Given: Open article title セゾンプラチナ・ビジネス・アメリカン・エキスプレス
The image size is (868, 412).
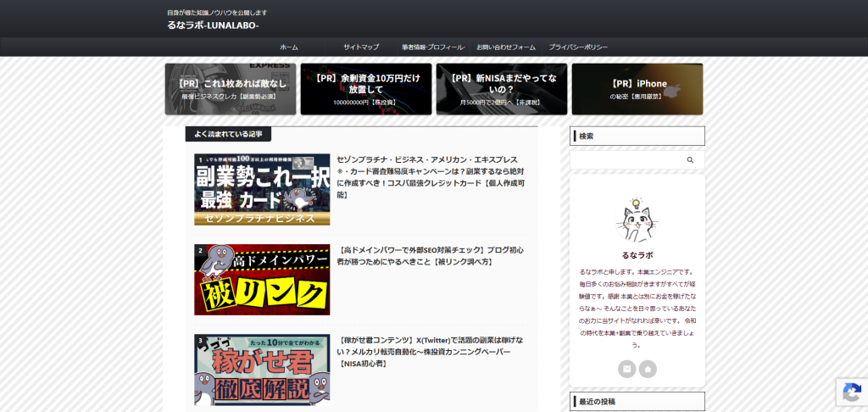Looking at the screenshot, I should (431, 177).
